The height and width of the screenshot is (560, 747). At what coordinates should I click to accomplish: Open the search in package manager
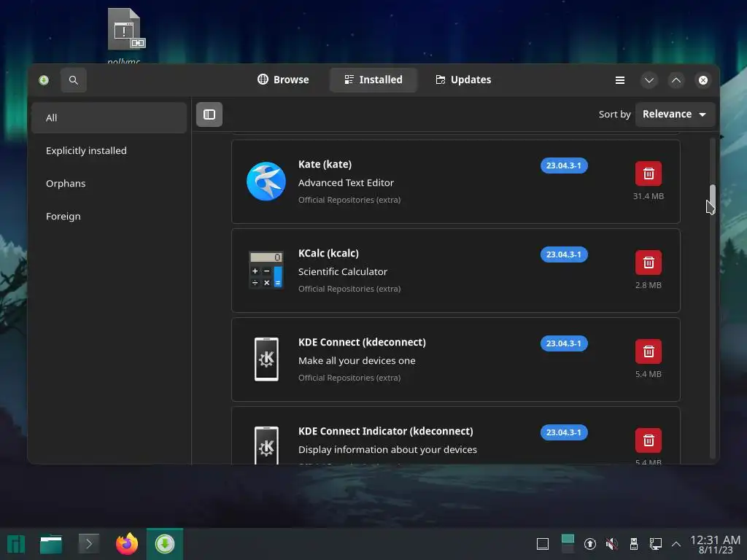pyautogui.click(x=74, y=80)
